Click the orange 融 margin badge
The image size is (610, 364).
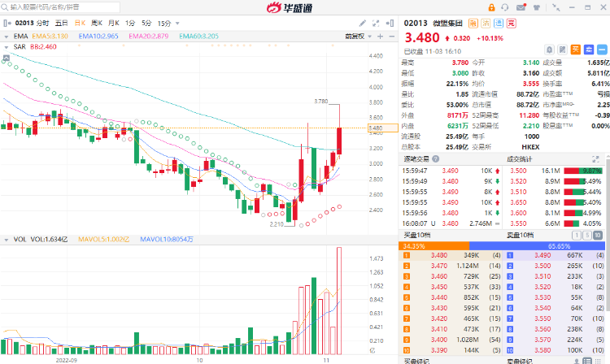click(x=473, y=24)
